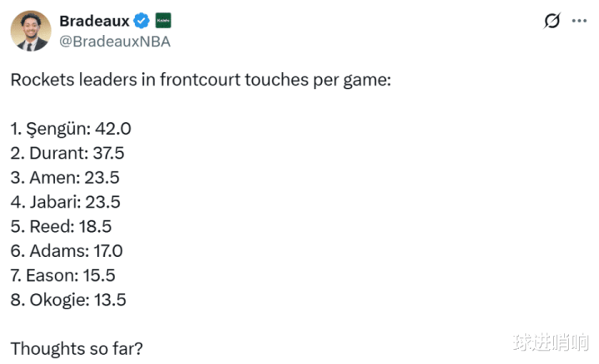This screenshot has width=599, height=364.
Task: Click the Grok slashed-circle icon
Action: coord(551,22)
